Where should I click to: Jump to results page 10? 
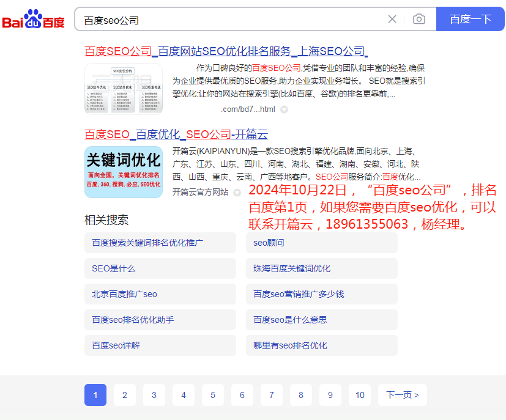[359, 395]
